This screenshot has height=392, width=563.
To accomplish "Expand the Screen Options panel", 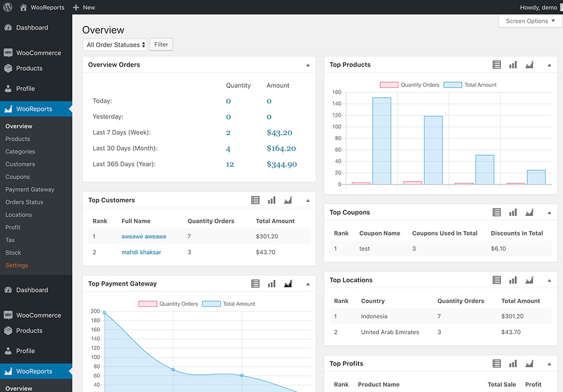I will pyautogui.click(x=530, y=21).
